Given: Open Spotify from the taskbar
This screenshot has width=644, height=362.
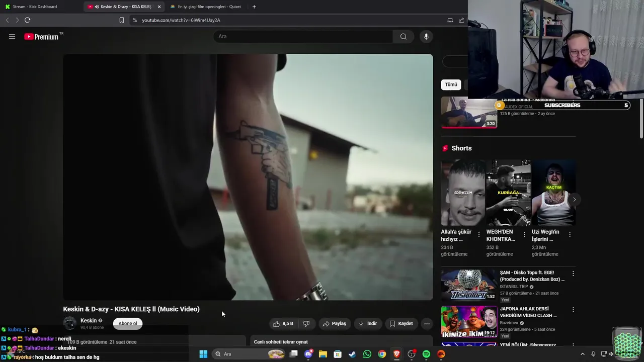Looking at the screenshot, I should (426, 354).
